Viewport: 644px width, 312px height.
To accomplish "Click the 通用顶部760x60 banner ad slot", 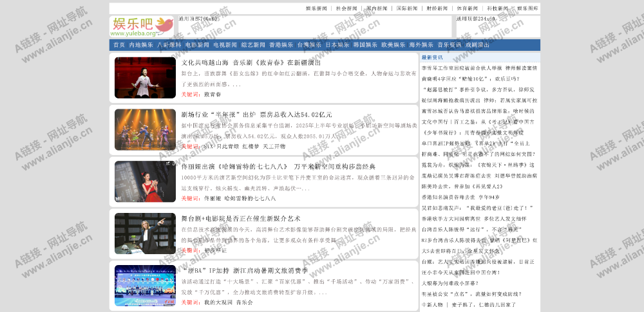I will (x=315, y=27).
